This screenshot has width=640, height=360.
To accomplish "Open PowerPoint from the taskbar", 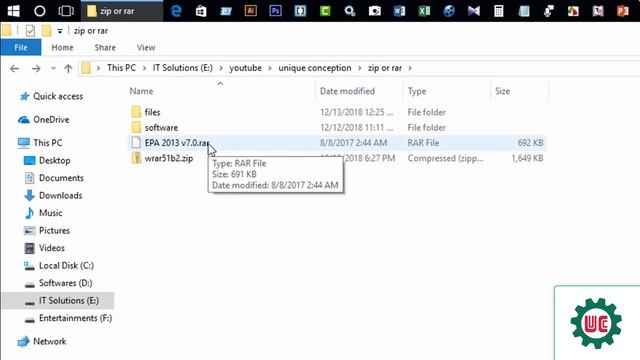I will [x=623, y=11].
